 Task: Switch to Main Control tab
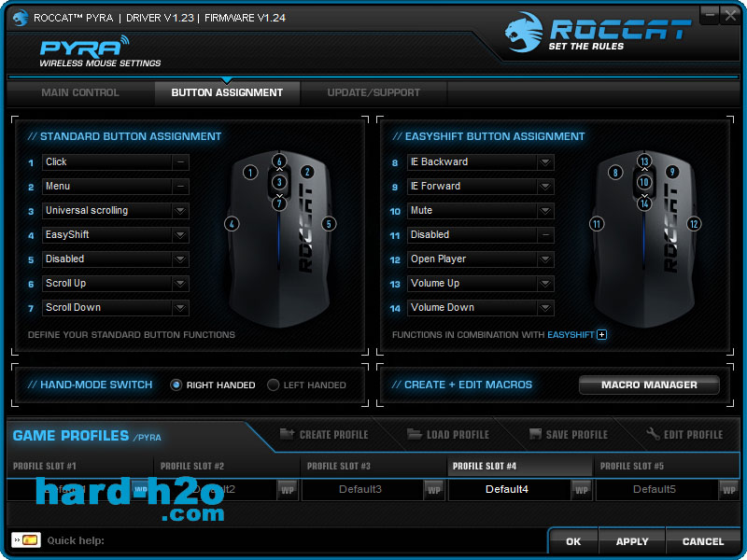(x=80, y=92)
